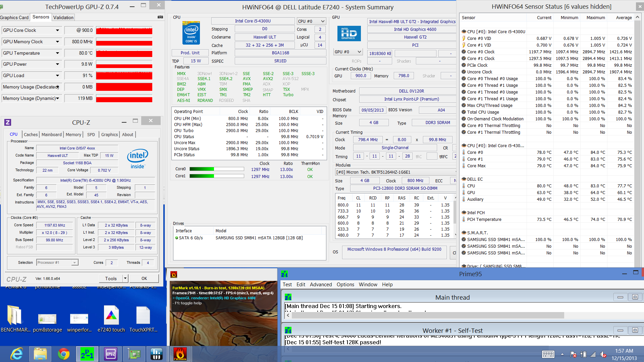
Task: Click the Intel HD Graphics logo
Action: coord(349,34)
